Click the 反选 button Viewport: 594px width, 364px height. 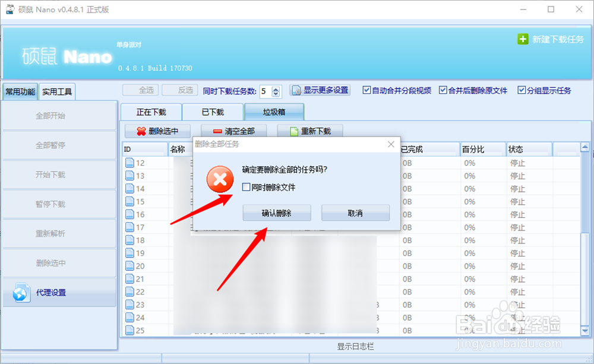180,90
